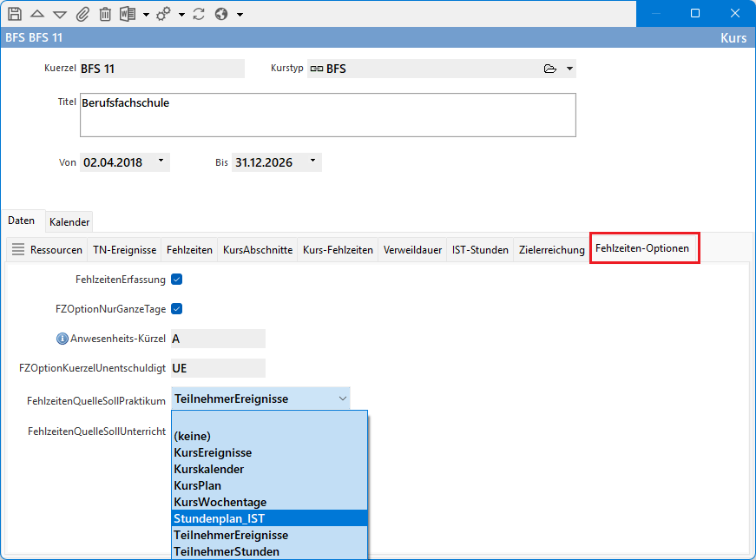756x560 pixels.
Task: Click into the Titel text field
Action: coord(327,115)
